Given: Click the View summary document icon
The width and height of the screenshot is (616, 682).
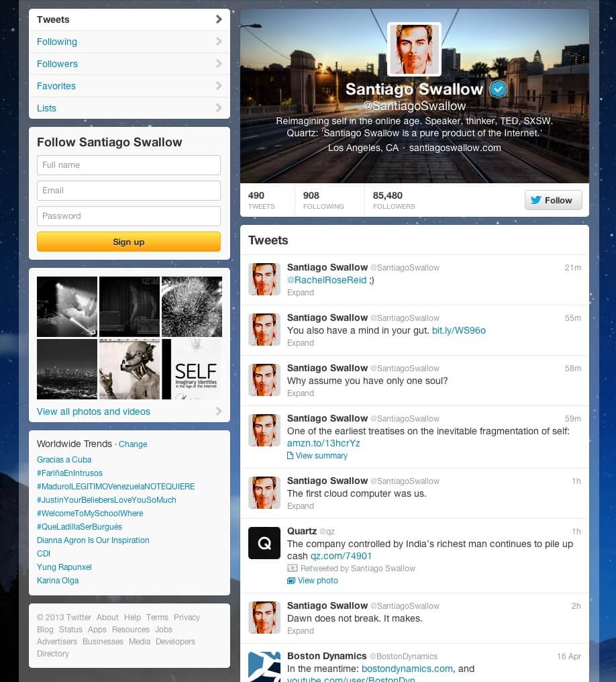Looking at the screenshot, I should click(291, 456).
